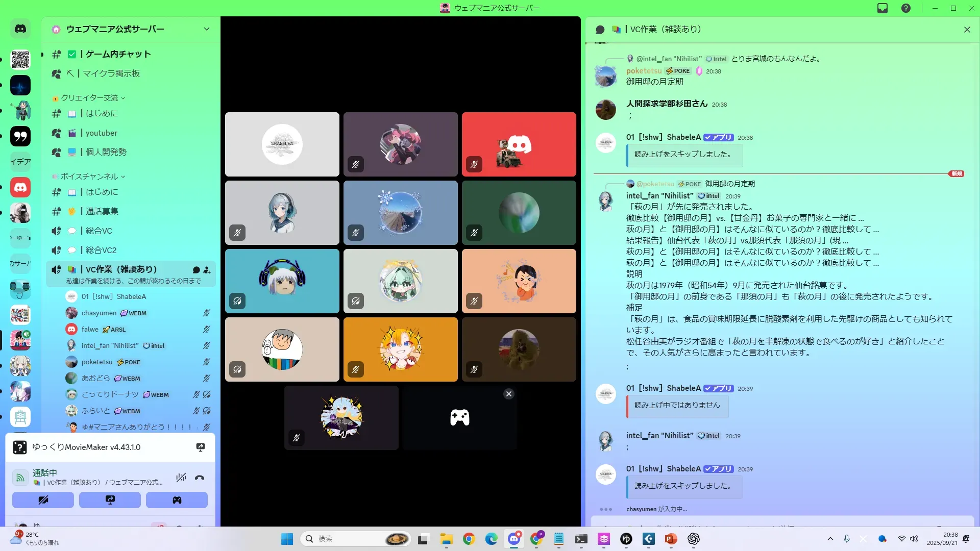This screenshot has height=551, width=980.
Task: Open activity launcher with gamepad button
Action: tap(177, 500)
